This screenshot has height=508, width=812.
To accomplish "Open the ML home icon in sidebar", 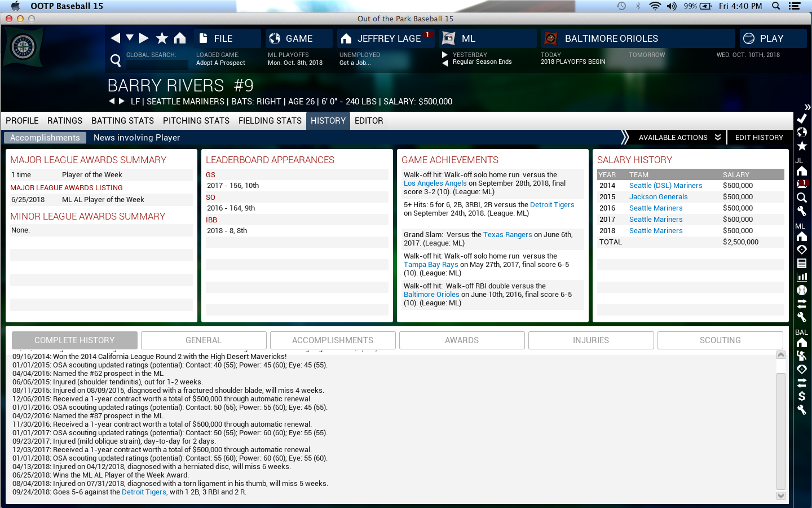I will tap(801, 237).
